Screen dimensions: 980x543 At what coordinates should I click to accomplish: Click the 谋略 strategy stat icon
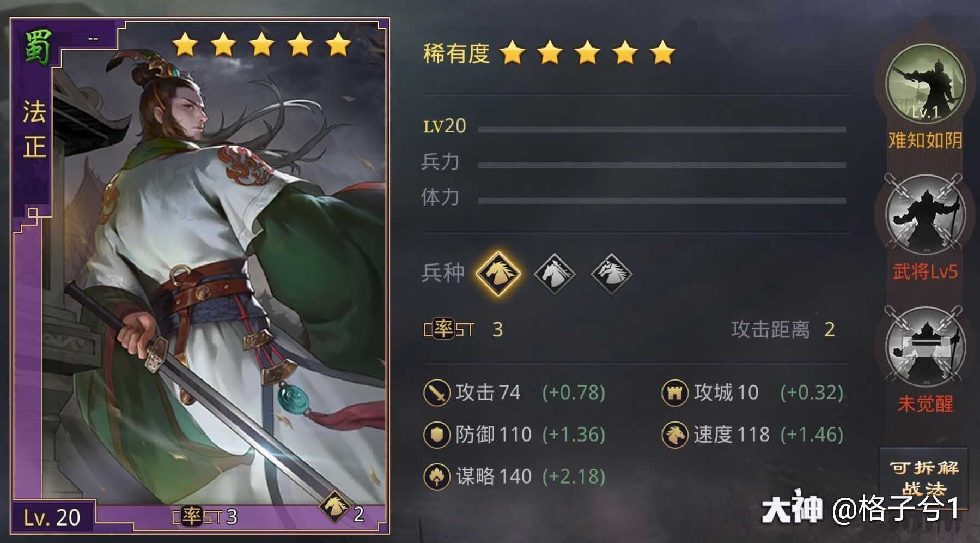click(436, 476)
